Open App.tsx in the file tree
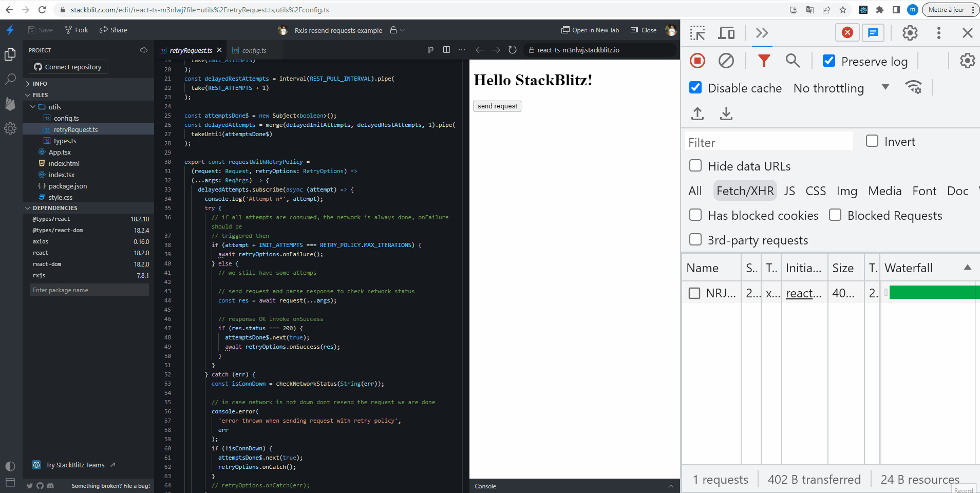 click(x=60, y=152)
